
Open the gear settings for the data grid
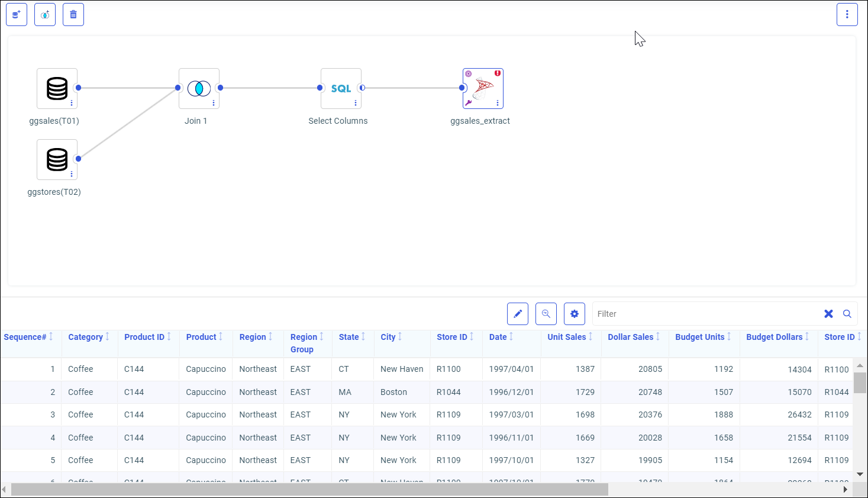(x=575, y=314)
